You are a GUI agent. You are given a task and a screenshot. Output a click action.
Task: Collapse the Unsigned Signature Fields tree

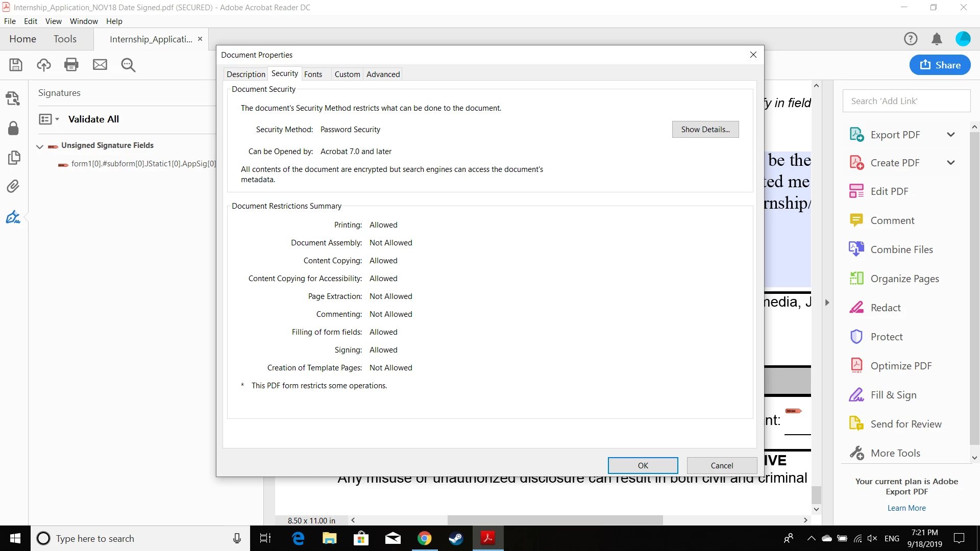pos(40,146)
